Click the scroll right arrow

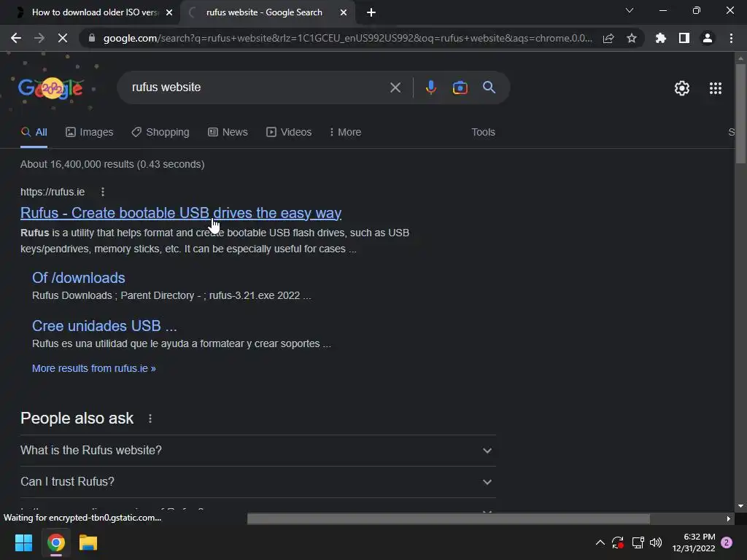point(729,518)
